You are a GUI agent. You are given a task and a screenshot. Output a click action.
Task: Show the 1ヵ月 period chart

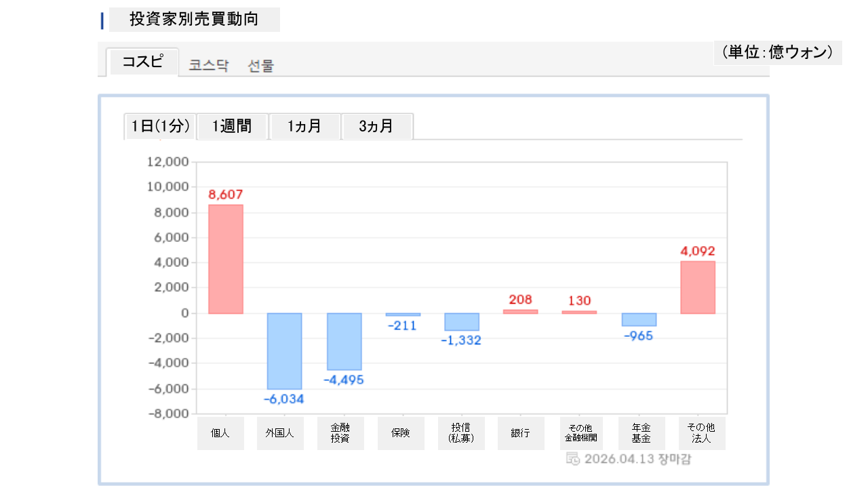point(304,126)
